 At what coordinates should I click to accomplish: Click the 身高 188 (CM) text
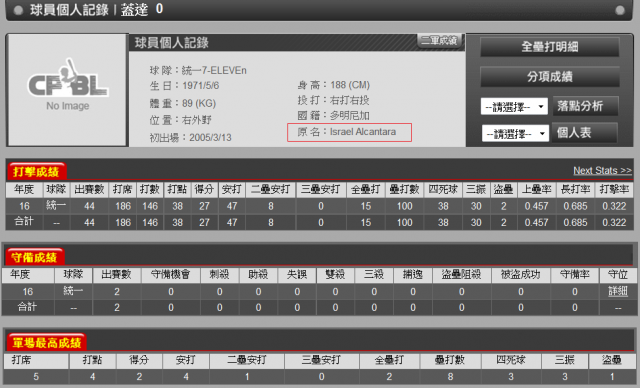point(333,85)
